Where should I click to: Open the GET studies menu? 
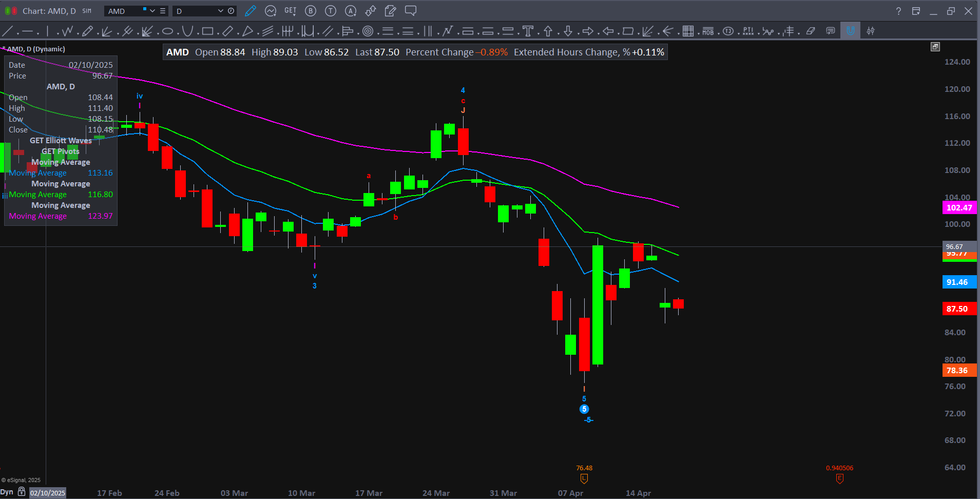click(x=290, y=11)
